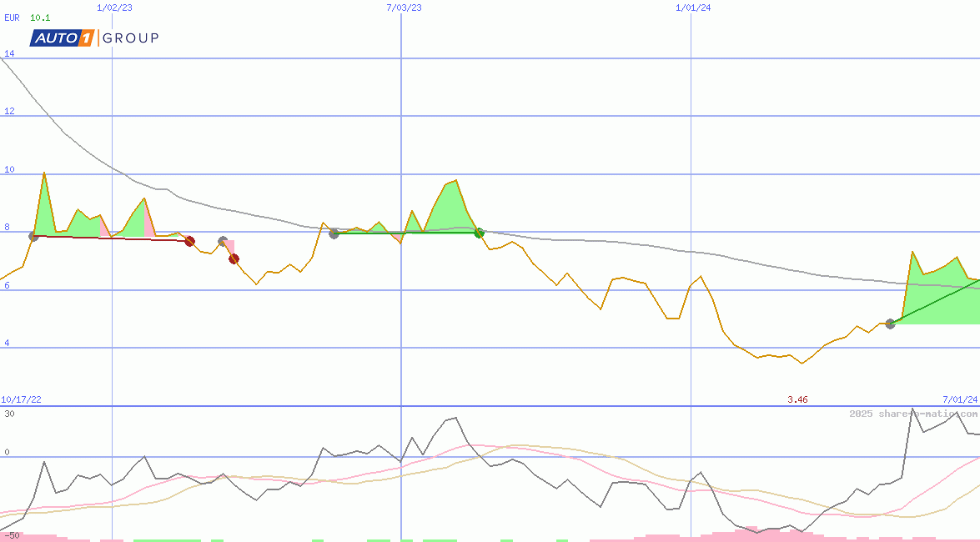Screen dimensions: 980x542
Task: Select the gray entry marker before the rightmost green area
Action: pyautogui.click(x=890, y=324)
